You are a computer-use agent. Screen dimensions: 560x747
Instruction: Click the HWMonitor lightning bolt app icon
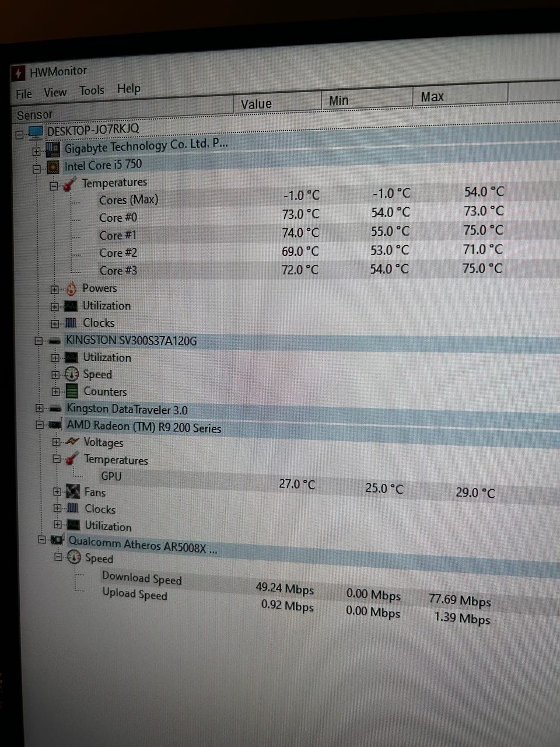coord(19,74)
